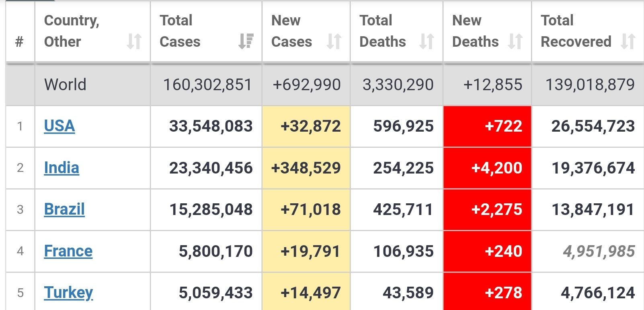The image size is (644, 310).
Task: Click USA's red +722 new deaths cell
Action: click(503, 126)
